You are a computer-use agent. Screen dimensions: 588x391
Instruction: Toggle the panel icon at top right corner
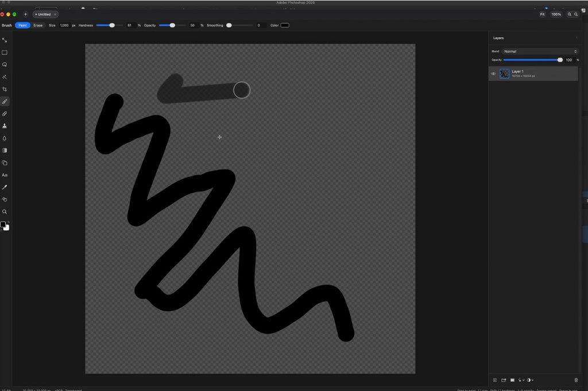click(x=583, y=10)
